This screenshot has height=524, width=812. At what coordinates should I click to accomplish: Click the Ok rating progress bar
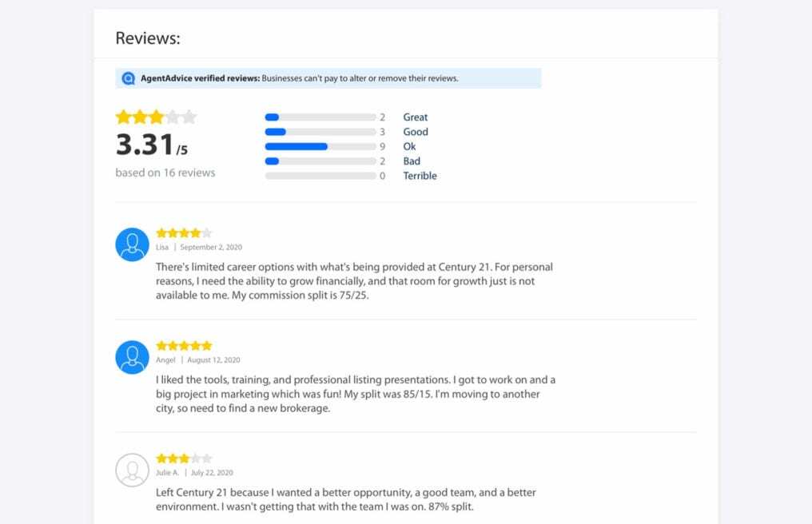[320, 147]
